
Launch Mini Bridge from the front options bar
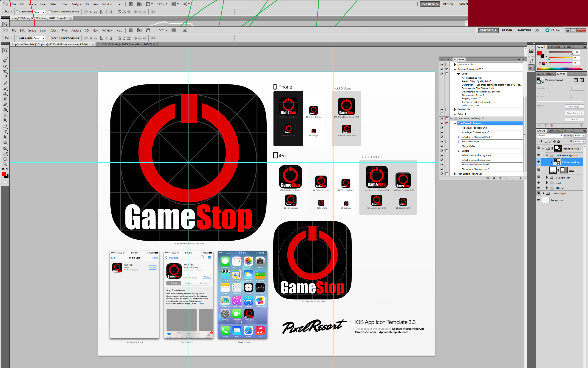(139, 30)
